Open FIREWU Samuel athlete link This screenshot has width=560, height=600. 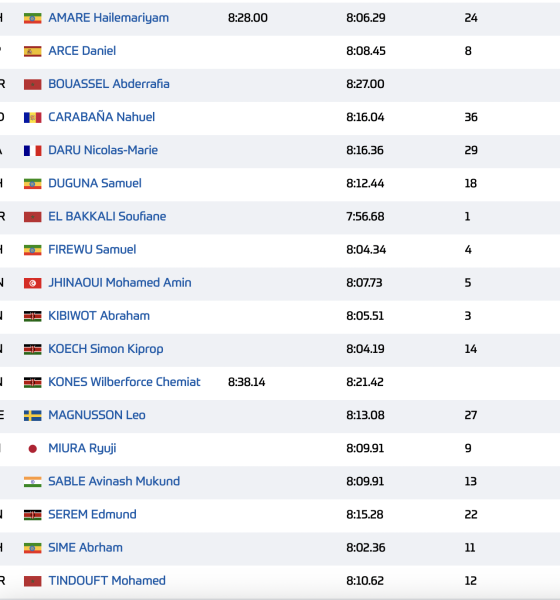pyautogui.click(x=92, y=249)
